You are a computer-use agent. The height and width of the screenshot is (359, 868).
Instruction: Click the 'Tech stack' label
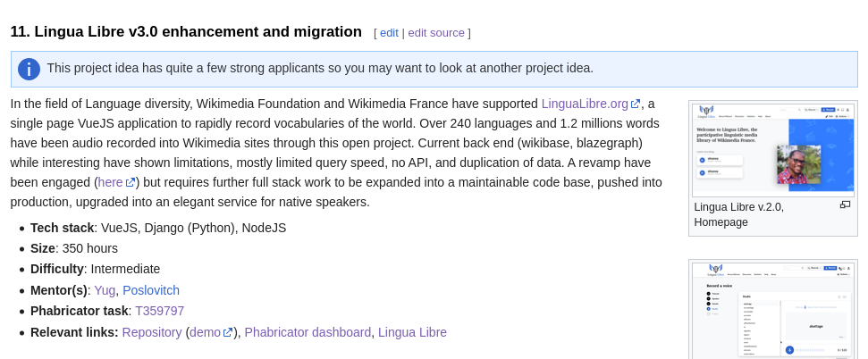click(x=62, y=228)
